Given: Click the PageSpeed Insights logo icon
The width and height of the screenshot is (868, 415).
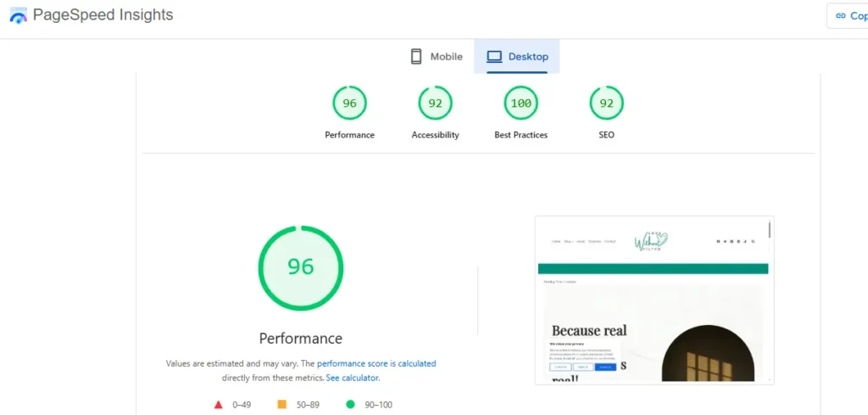Looking at the screenshot, I should [18, 15].
